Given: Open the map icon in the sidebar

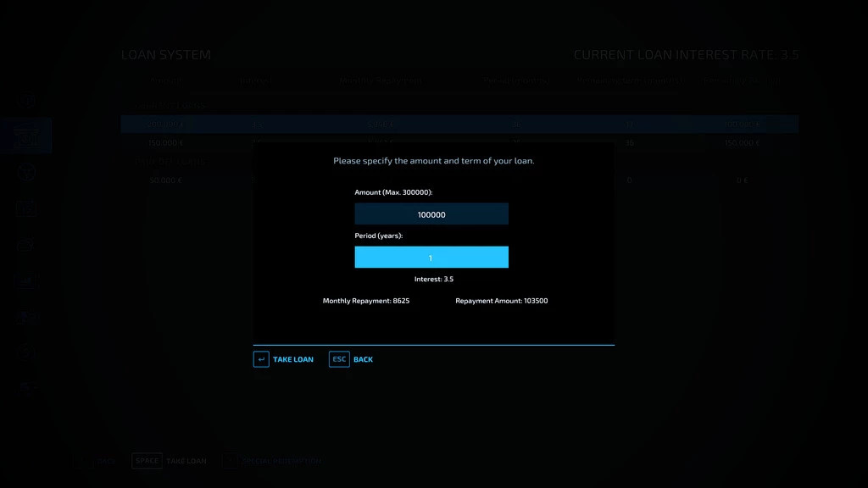Looking at the screenshot, I should pos(26,100).
